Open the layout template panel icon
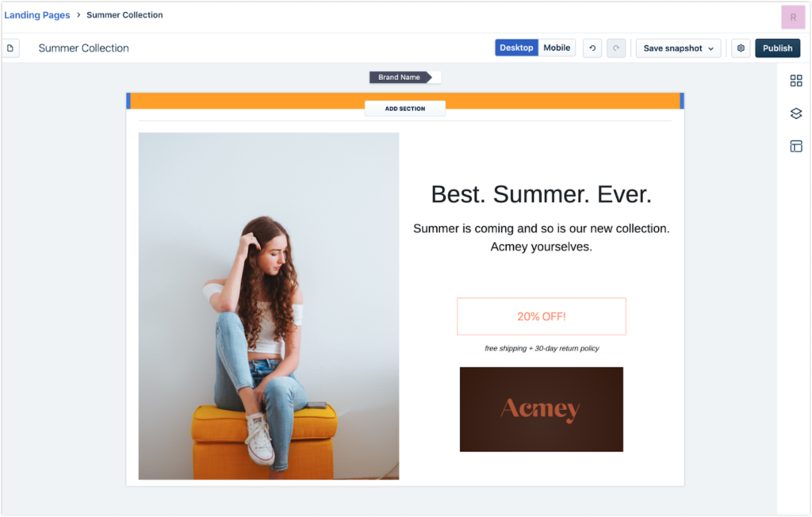This screenshot has height=517, width=812. (x=795, y=146)
